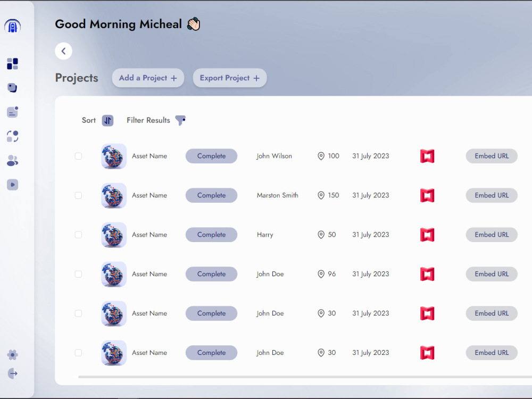532x399 pixels.
Task: Click the location pin beside 150
Action: [321, 195]
